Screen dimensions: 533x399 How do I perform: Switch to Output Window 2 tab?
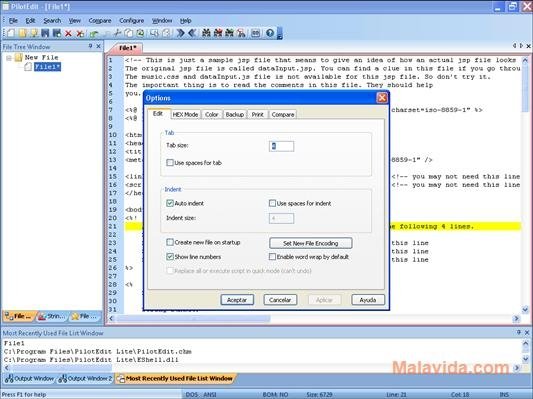(x=85, y=378)
